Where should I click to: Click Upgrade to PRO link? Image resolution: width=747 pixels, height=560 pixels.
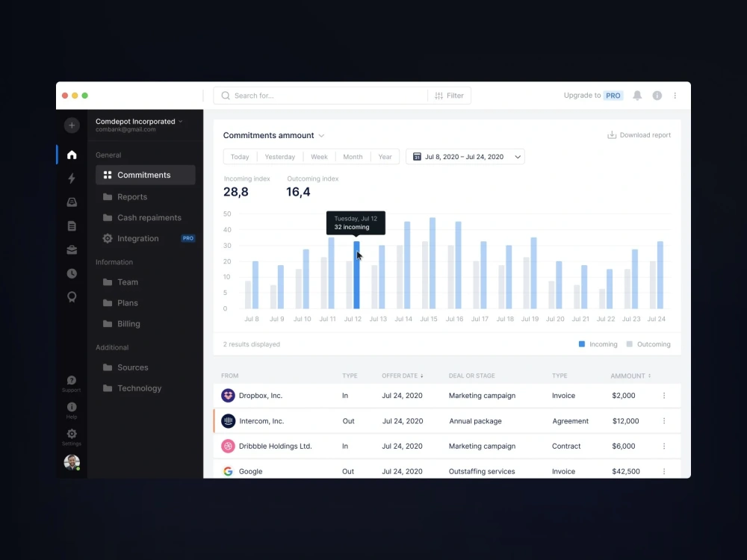point(593,96)
